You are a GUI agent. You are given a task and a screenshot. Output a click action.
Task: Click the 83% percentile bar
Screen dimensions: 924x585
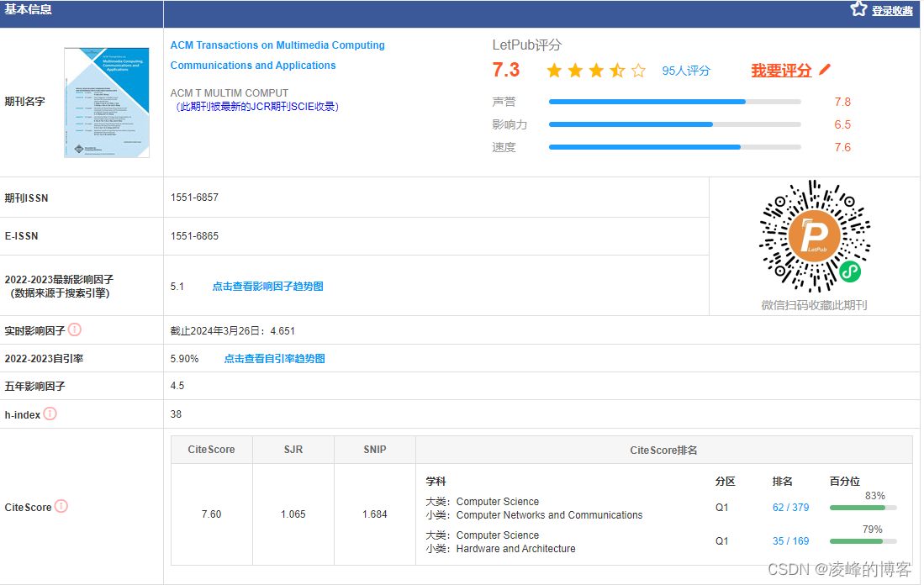pos(863,507)
